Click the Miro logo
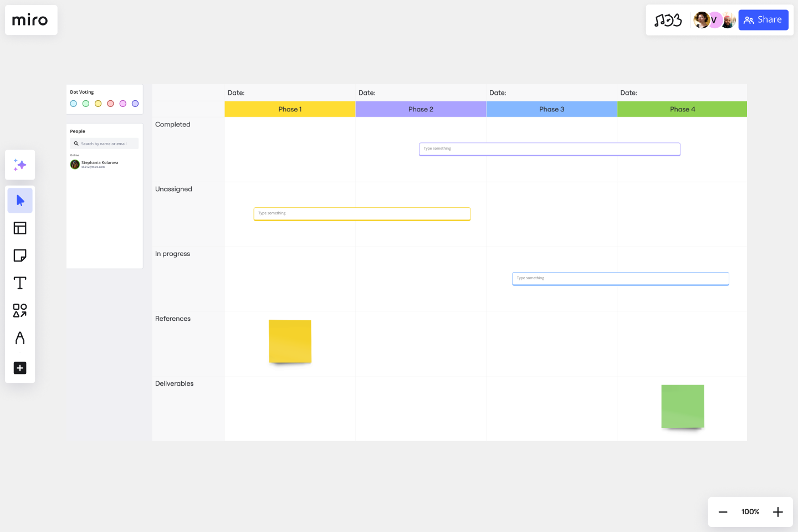The width and height of the screenshot is (798, 532). [x=30, y=20]
